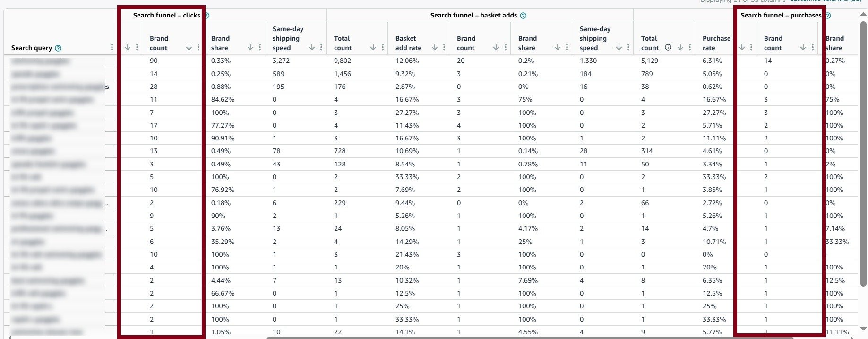Sort by basket adds Total count arrow
Image resolution: width=868 pixels, height=339 pixels.
click(x=373, y=47)
